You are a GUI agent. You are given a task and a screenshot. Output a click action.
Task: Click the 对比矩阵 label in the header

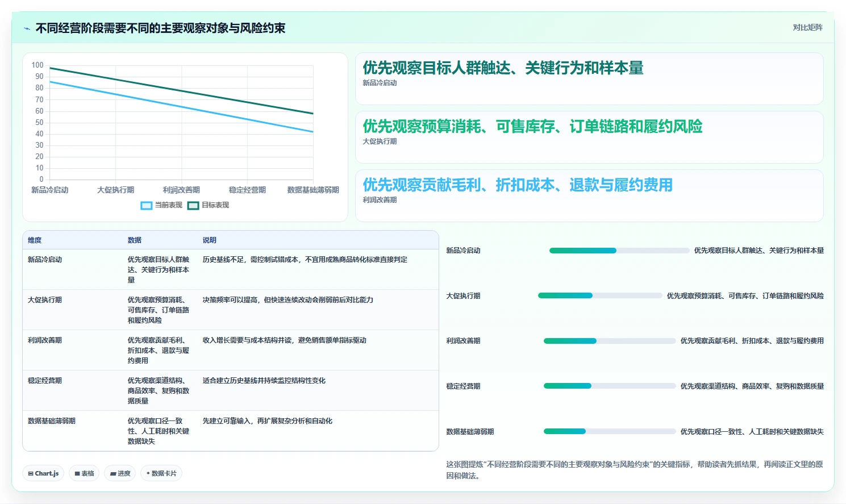point(807,27)
